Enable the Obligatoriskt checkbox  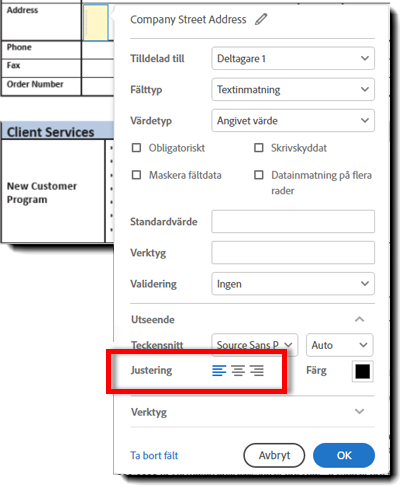[136, 148]
